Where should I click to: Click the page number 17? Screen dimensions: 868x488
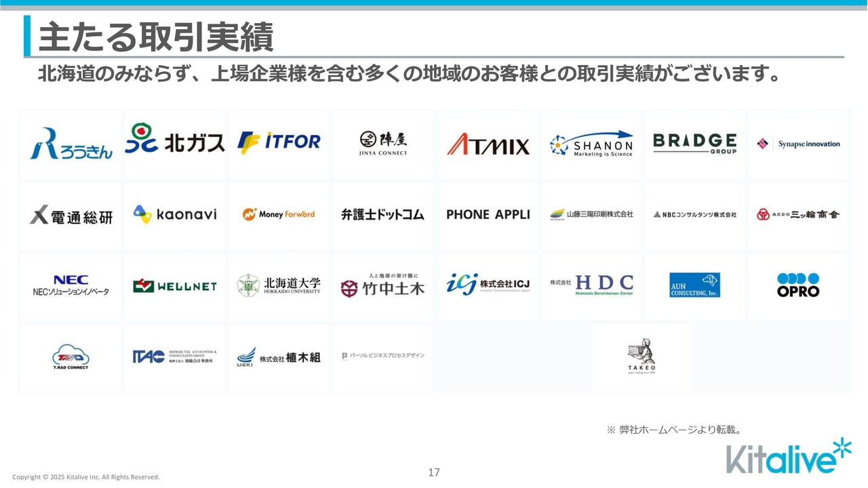click(434, 472)
